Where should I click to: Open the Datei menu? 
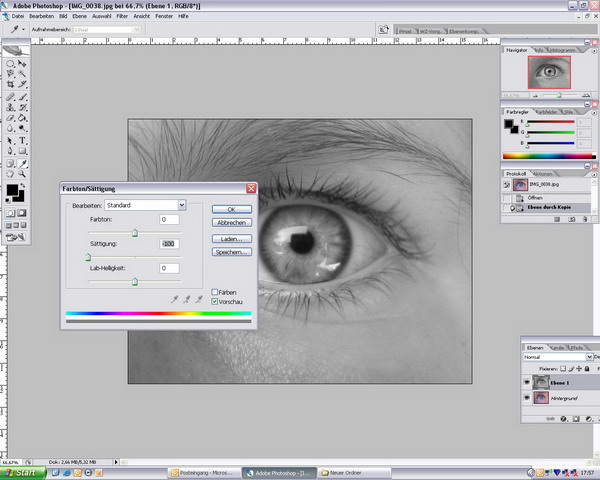click(18, 16)
